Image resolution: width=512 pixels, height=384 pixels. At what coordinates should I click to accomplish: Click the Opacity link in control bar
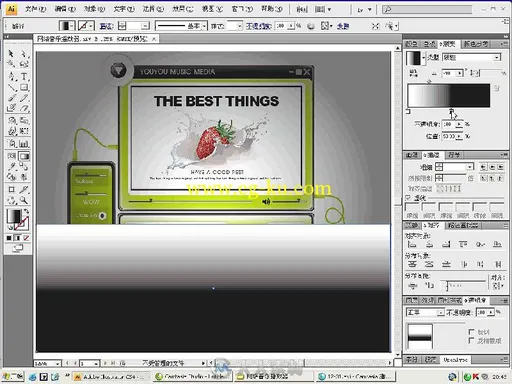[259, 26]
